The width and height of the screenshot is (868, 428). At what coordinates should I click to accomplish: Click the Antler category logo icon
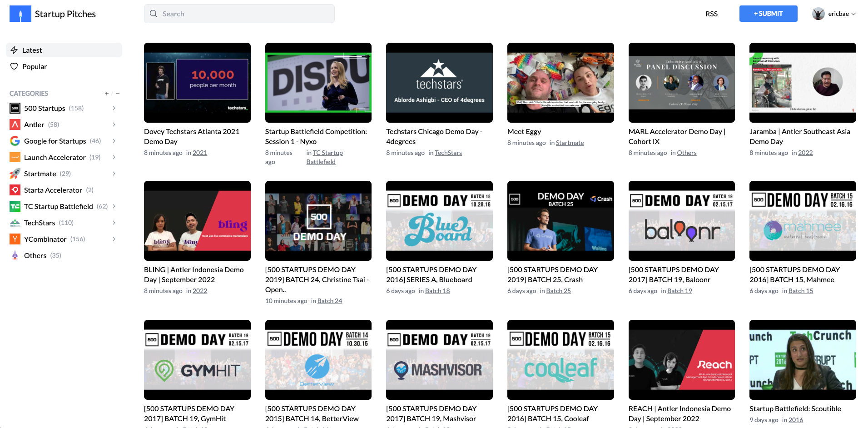click(x=15, y=124)
